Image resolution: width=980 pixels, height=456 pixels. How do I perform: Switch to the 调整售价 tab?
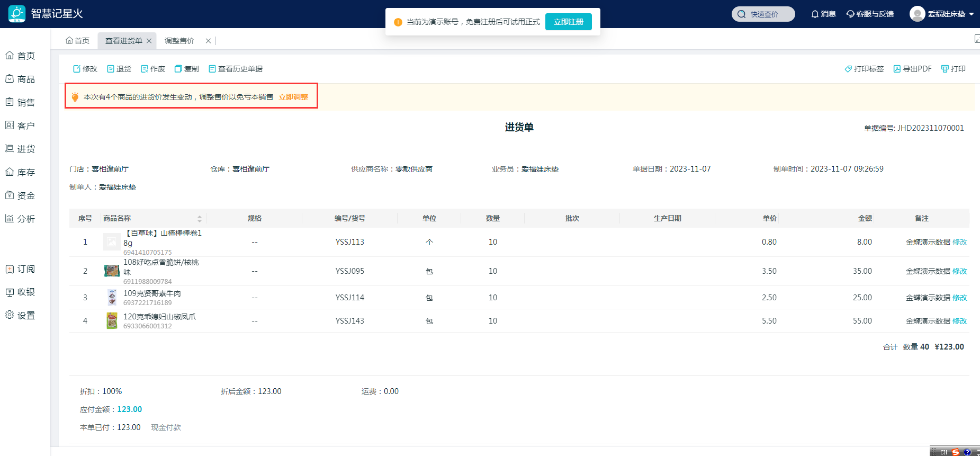pyautogui.click(x=179, y=41)
